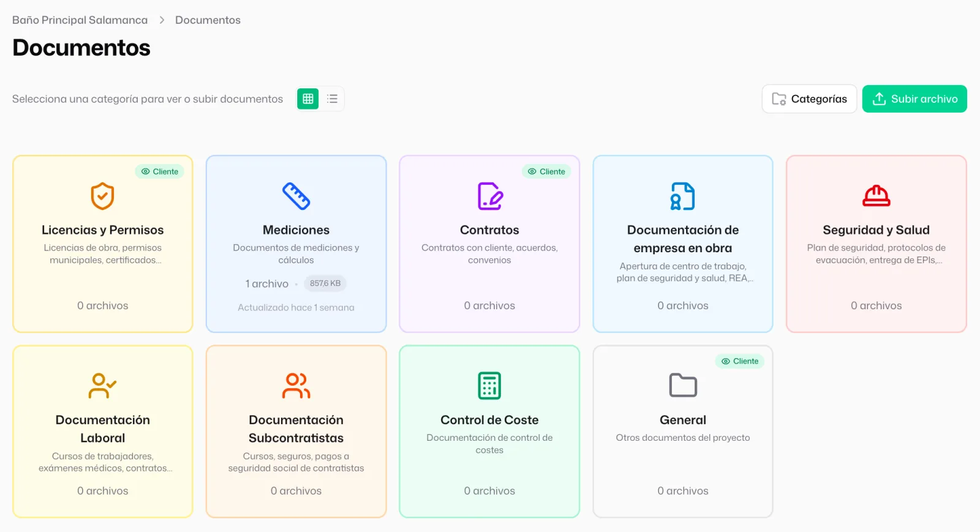Screen dimensions: 980x532
Task: Click Cliente visibility badge on General card
Action: coord(740,361)
